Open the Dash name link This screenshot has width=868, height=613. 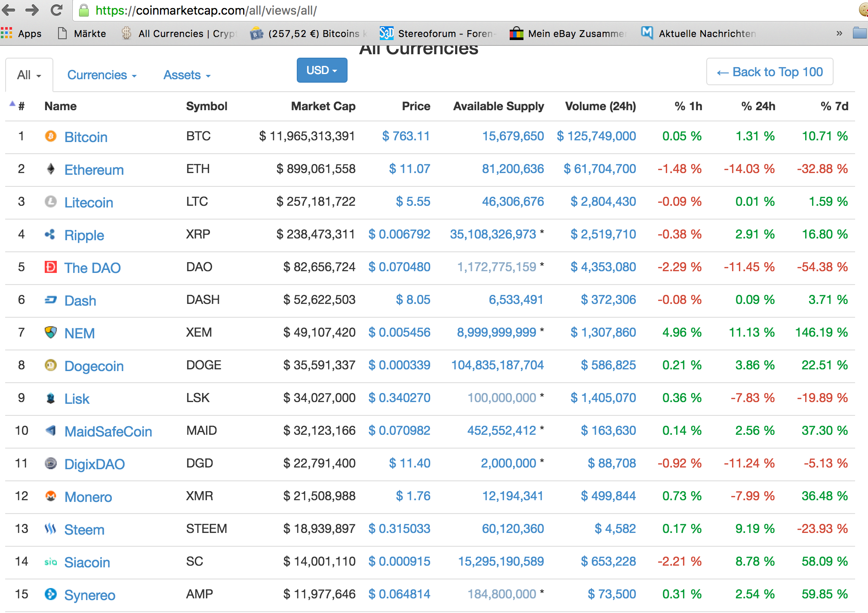[x=80, y=300]
